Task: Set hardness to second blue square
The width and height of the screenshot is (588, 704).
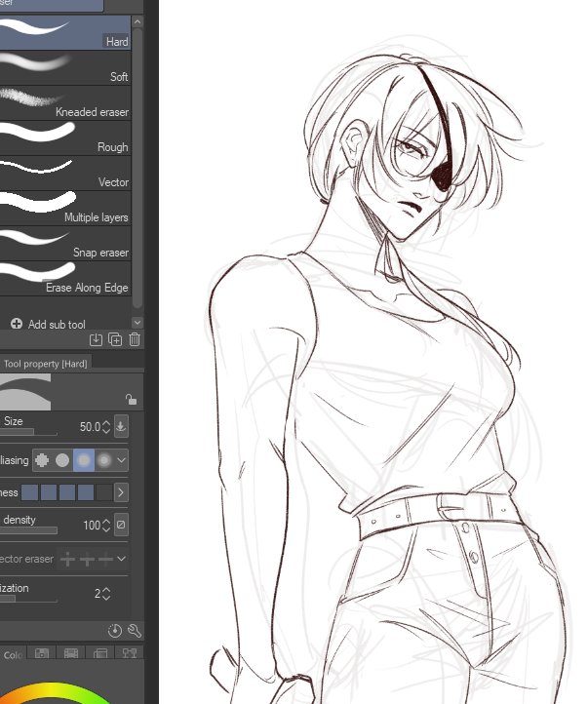Action: pos(49,492)
